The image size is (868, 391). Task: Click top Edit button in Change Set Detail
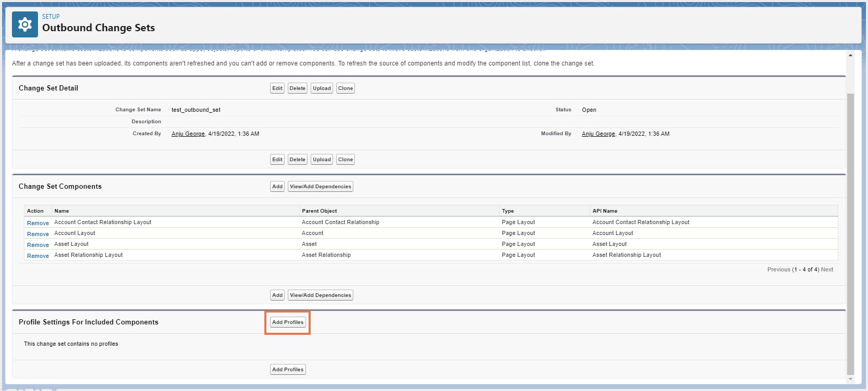[x=277, y=88]
